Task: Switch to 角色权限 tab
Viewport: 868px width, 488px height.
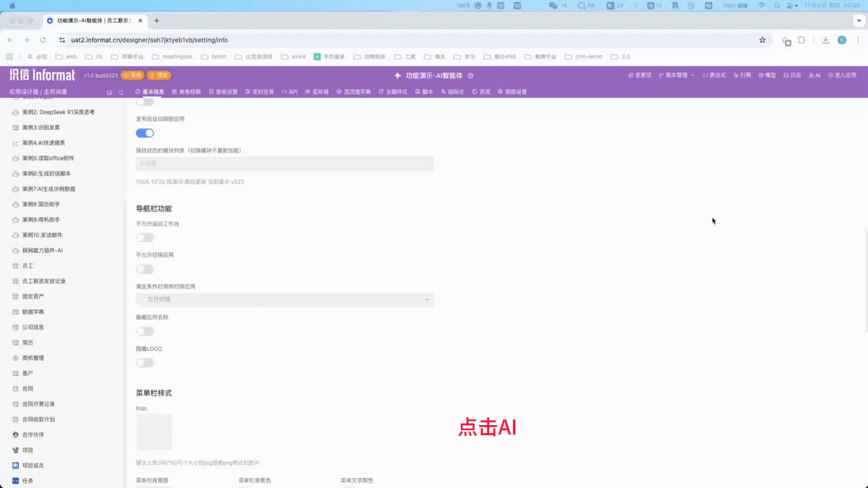Action: coord(185,91)
